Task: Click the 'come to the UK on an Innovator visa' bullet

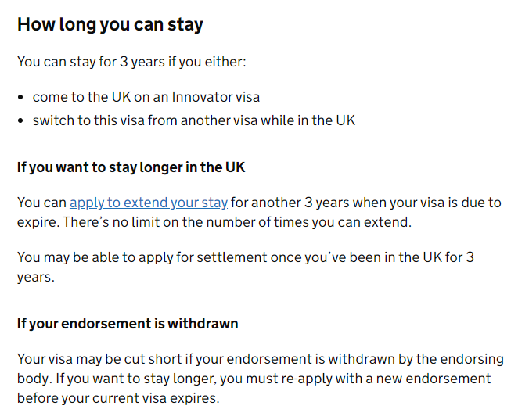Action: pos(146,97)
